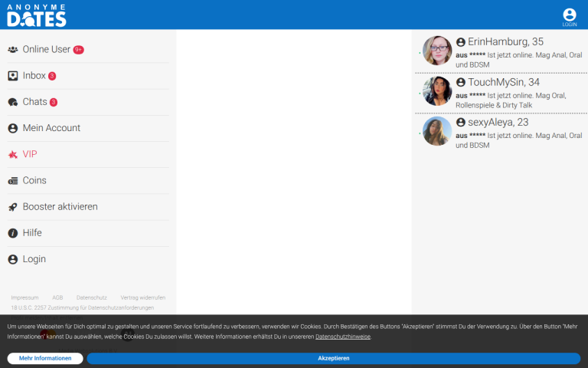Click the Booster rocket icon
Viewport: 588px width, 368px height.
13,207
